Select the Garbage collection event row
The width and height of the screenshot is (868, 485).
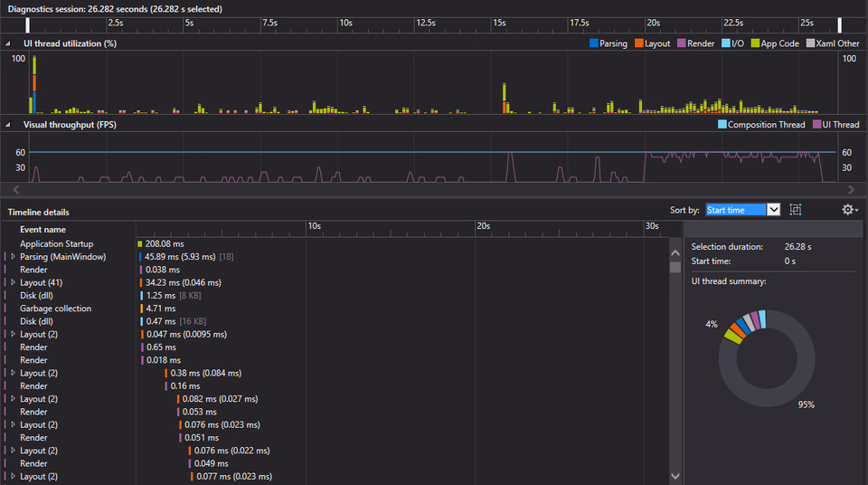(336, 309)
